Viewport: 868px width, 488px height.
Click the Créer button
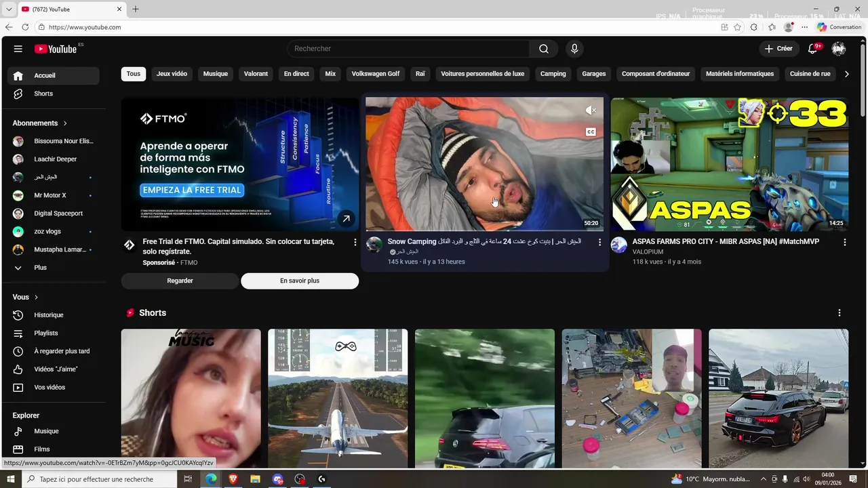tap(778, 49)
